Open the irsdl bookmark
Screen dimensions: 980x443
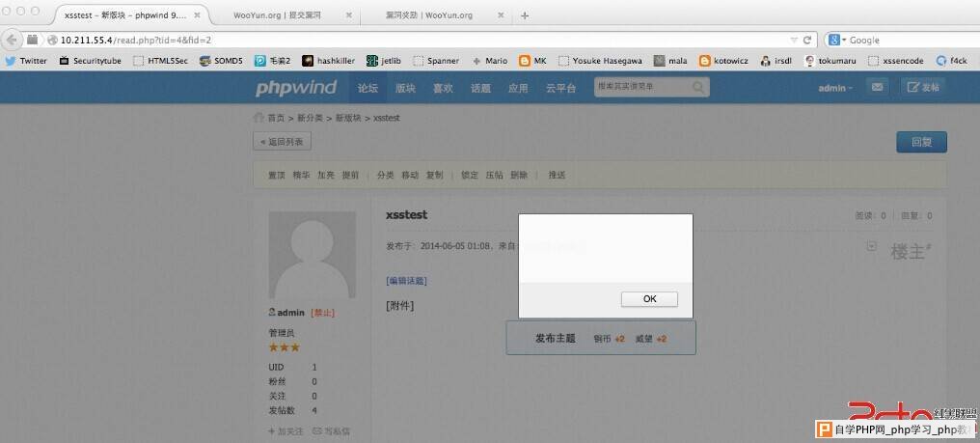click(776, 61)
